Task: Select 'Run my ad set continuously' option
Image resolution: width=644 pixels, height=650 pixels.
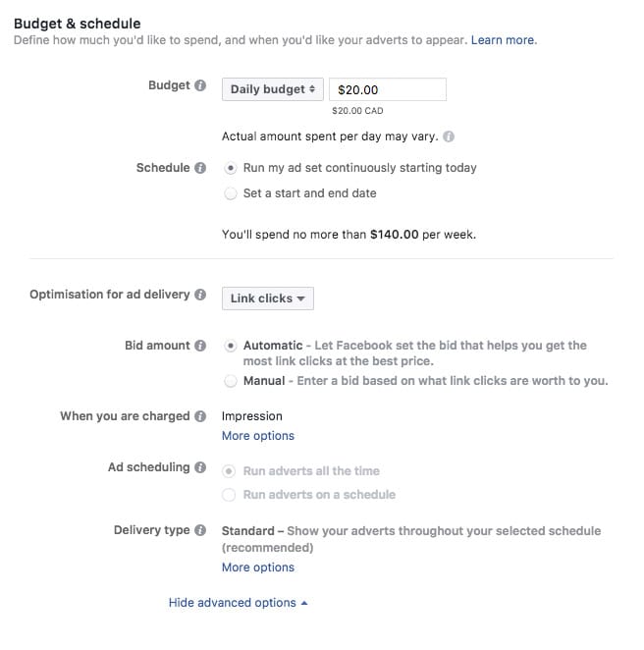Action: tap(231, 168)
